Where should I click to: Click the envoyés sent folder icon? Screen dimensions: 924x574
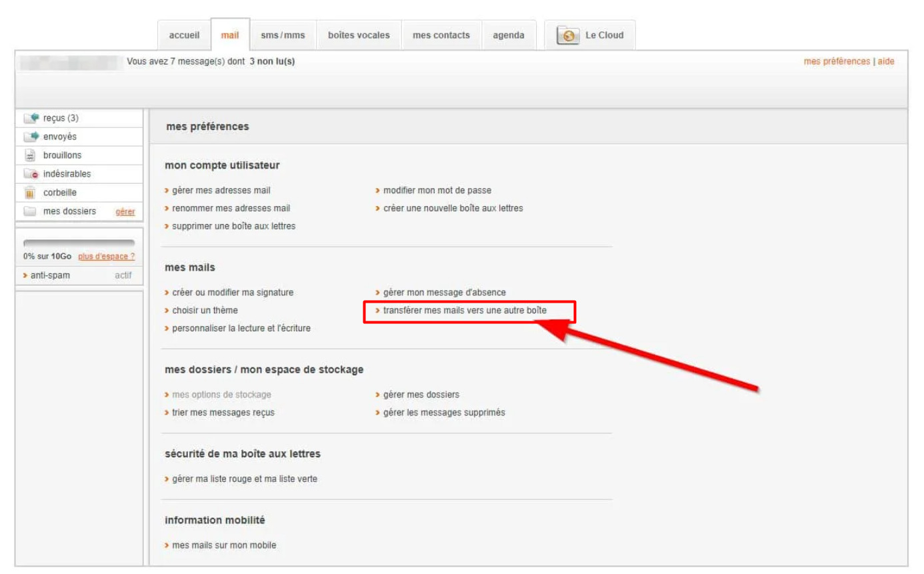(31, 137)
